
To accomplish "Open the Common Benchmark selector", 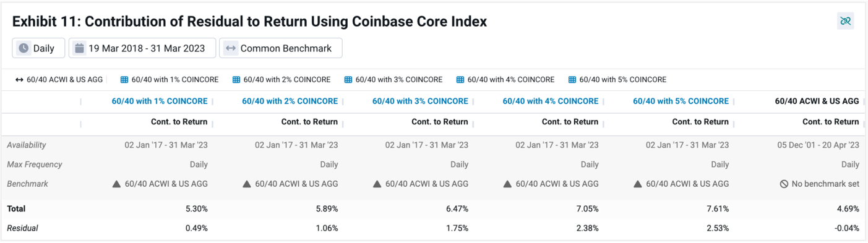I will [x=280, y=48].
